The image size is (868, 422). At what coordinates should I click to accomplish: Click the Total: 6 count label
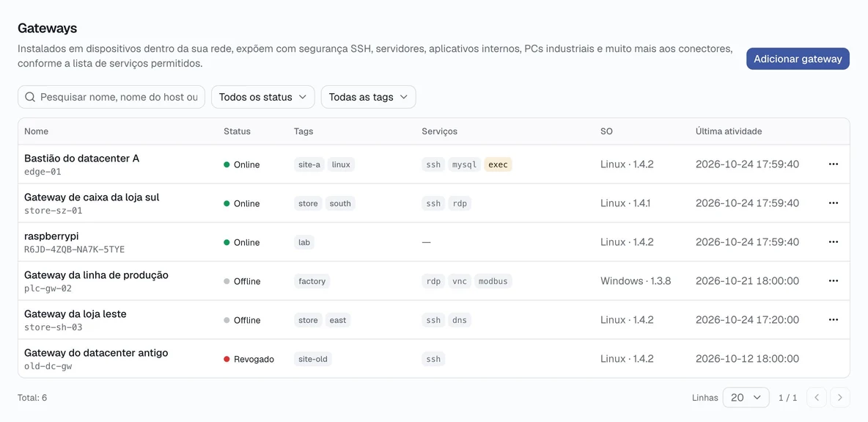[x=32, y=398]
